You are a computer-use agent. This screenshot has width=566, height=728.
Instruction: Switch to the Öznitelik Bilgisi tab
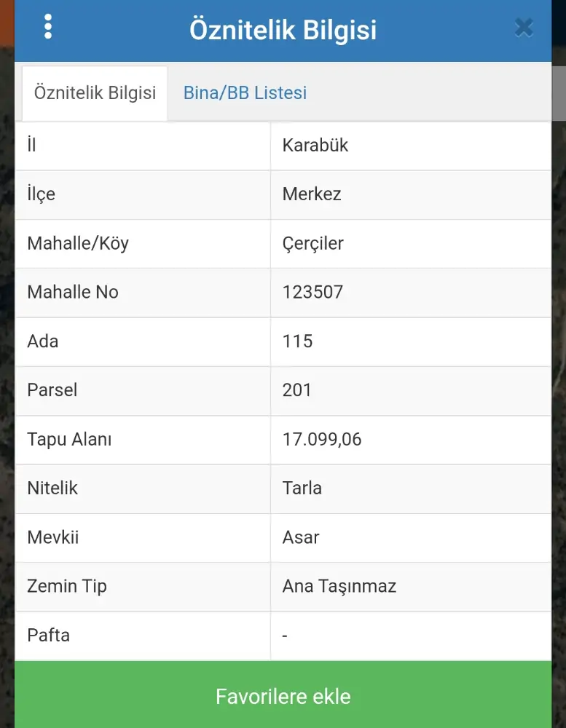point(95,93)
